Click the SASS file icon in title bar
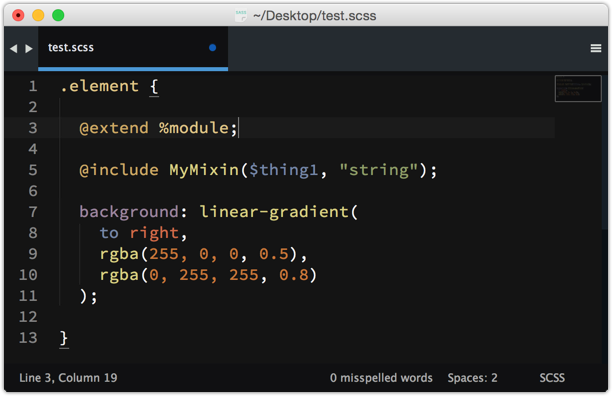The image size is (612, 396). tap(241, 16)
